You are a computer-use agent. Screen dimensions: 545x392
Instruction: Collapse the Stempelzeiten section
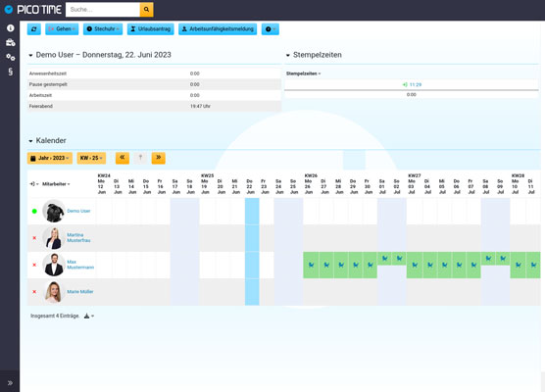click(x=288, y=55)
